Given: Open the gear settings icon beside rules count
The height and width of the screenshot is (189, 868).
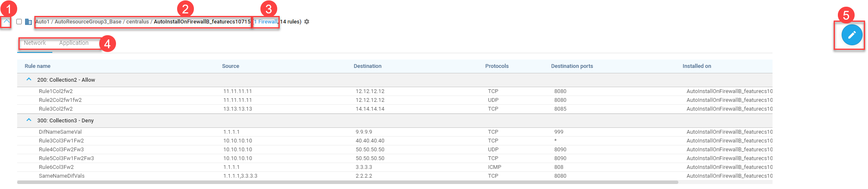Looking at the screenshot, I should pos(307,22).
